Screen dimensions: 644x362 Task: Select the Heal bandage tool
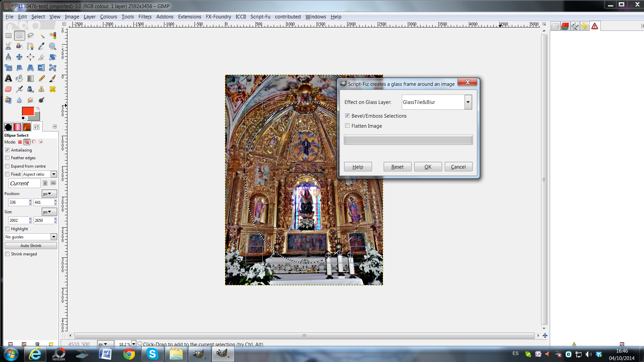coord(53,89)
